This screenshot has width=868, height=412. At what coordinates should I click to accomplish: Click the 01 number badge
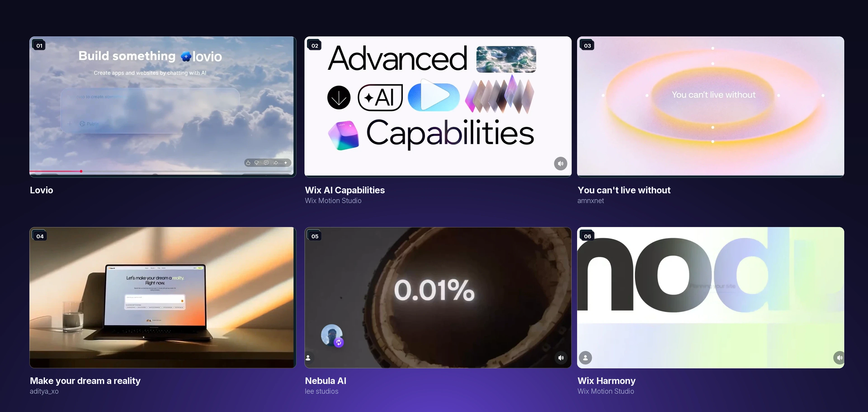pyautogui.click(x=39, y=45)
